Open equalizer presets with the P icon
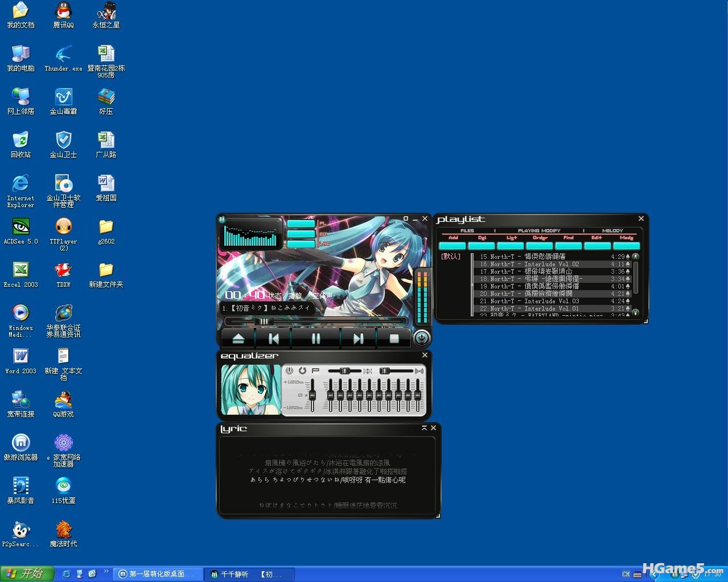 [x=315, y=370]
